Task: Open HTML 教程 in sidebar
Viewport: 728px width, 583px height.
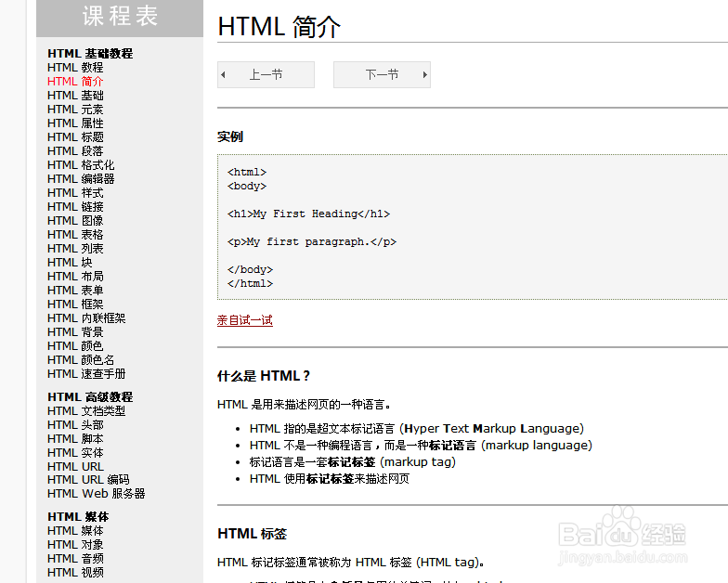Action: pyautogui.click(x=75, y=68)
